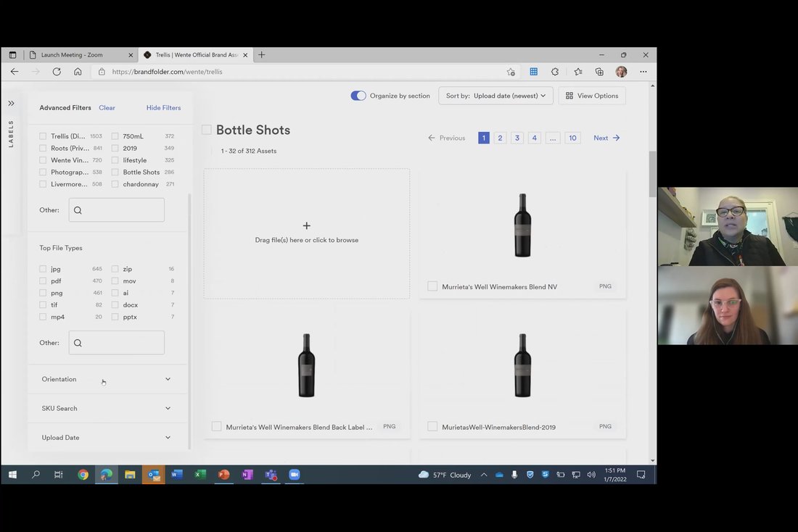Go to page 4 of assets
Image resolution: width=798 pixels, height=532 pixels.
535,138
